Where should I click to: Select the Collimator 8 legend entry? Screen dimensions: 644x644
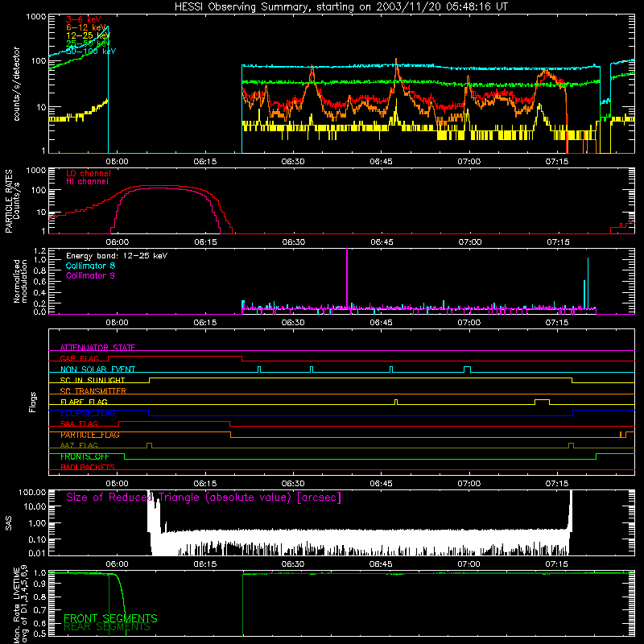[x=90, y=266]
